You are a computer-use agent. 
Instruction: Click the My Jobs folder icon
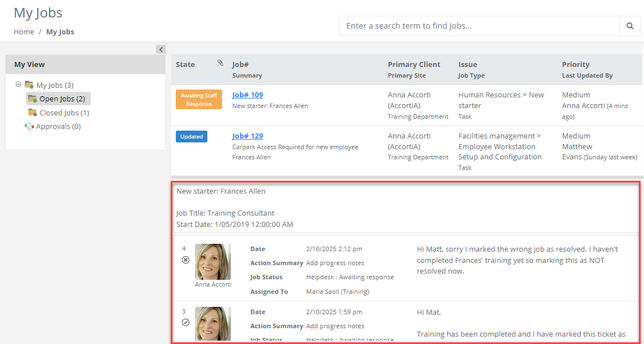pos(29,85)
